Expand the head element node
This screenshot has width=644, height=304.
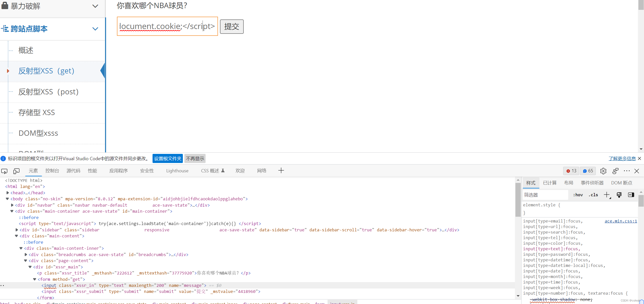coord(8,193)
